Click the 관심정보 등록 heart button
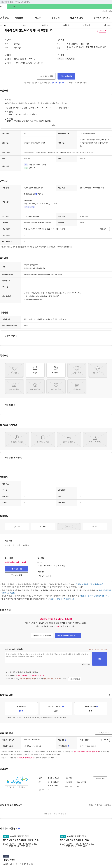 point(46,76)
